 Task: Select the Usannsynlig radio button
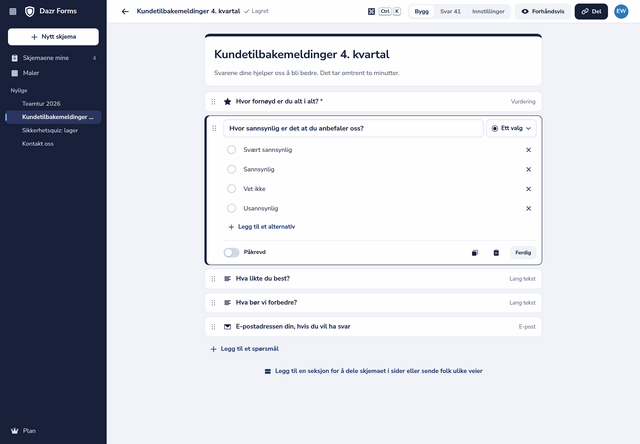coord(231,209)
